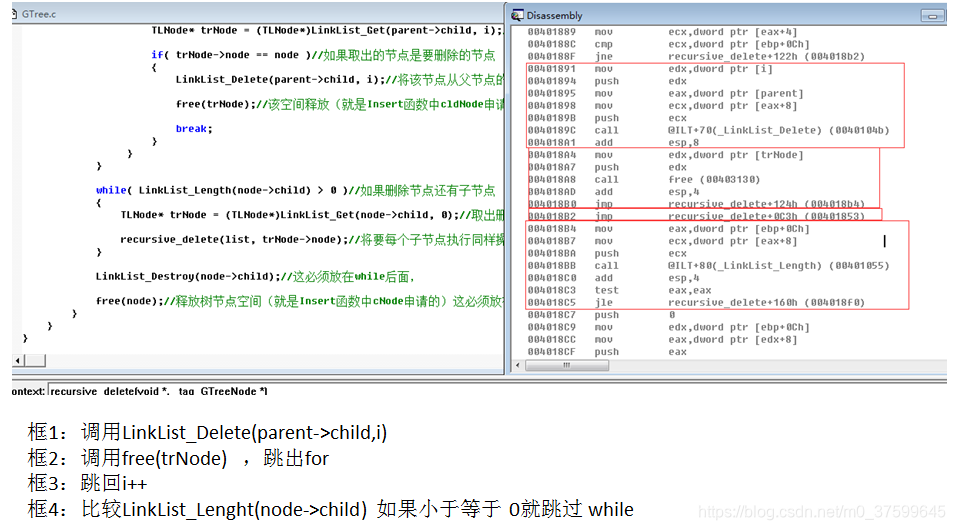Select the GTree.c title
Viewport: 955px width, 530px height.
tap(39, 13)
